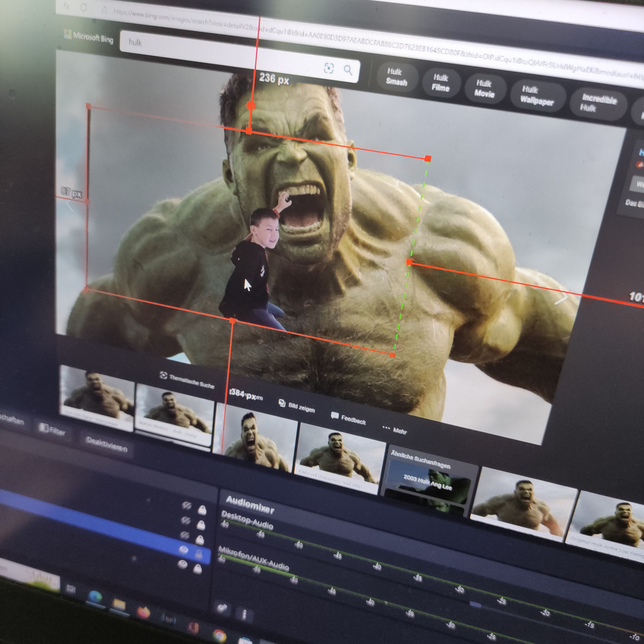This screenshot has height=644, width=644.
Task: Toggle lock on the third source row
Action: click(x=200, y=539)
